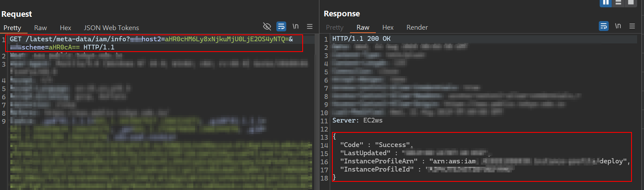Open the Request Hex tab
The width and height of the screenshot is (644, 190).
click(65, 28)
